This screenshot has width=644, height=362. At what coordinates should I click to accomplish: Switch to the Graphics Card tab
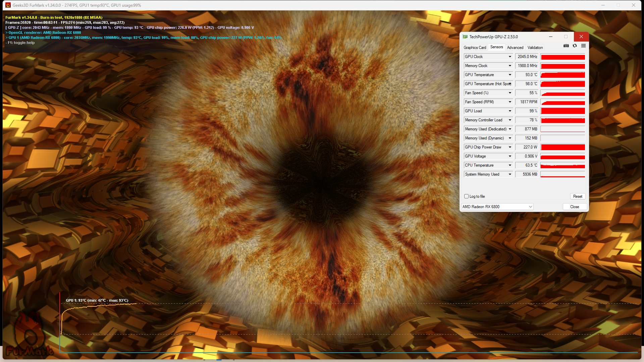pos(475,48)
